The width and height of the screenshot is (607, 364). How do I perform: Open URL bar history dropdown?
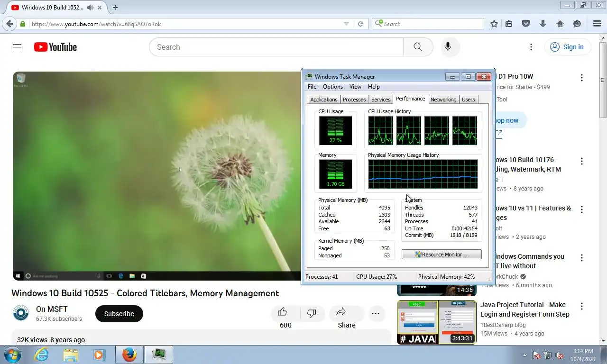346,24
